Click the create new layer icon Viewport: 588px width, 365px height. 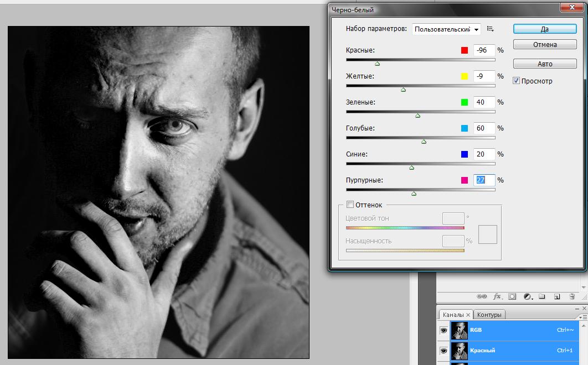tap(558, 296)
